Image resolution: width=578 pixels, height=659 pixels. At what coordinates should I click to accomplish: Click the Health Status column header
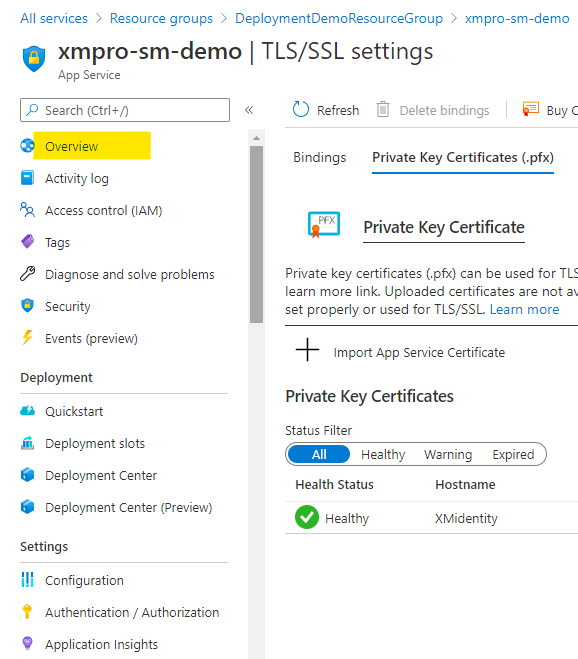point(334,484)
